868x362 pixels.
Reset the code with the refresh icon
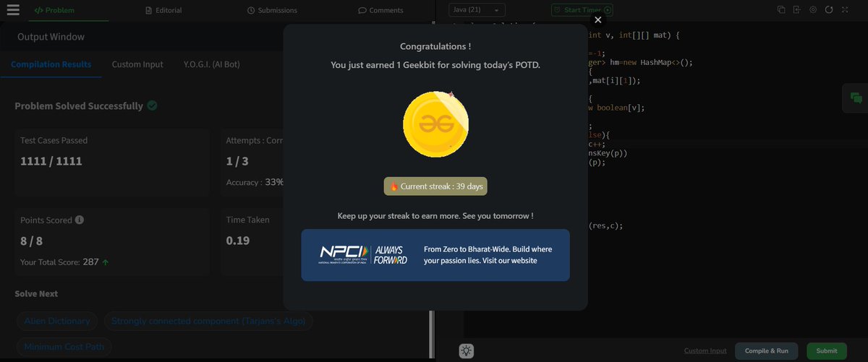tap(829, 10)
